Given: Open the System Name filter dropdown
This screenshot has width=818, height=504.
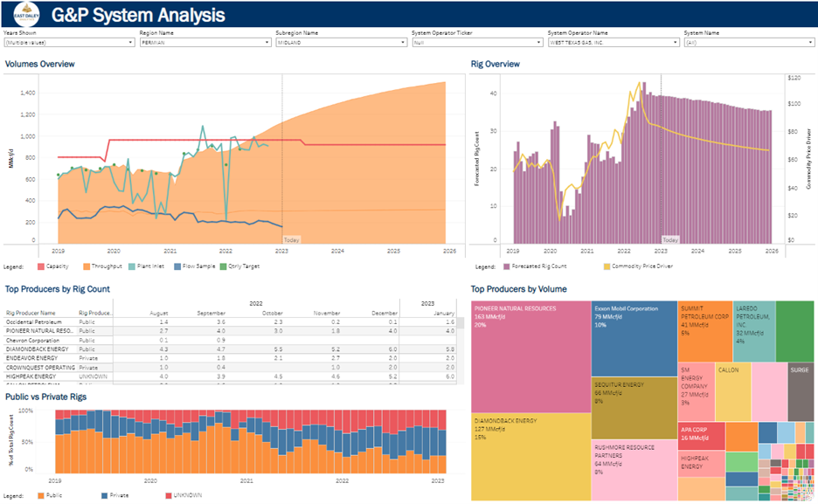Looking at the screenshot, I should pos(749,43).
